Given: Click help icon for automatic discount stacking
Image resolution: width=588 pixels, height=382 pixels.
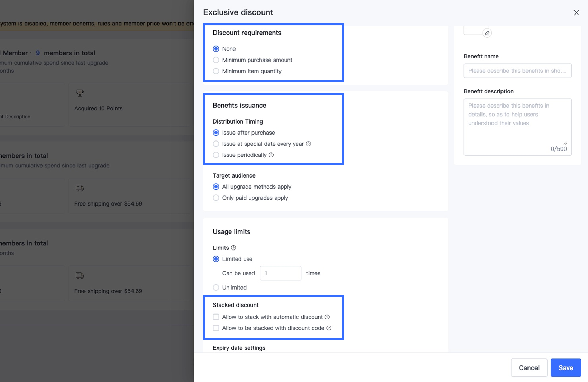Looking at the screenshot, I should [x=327, y=317].
